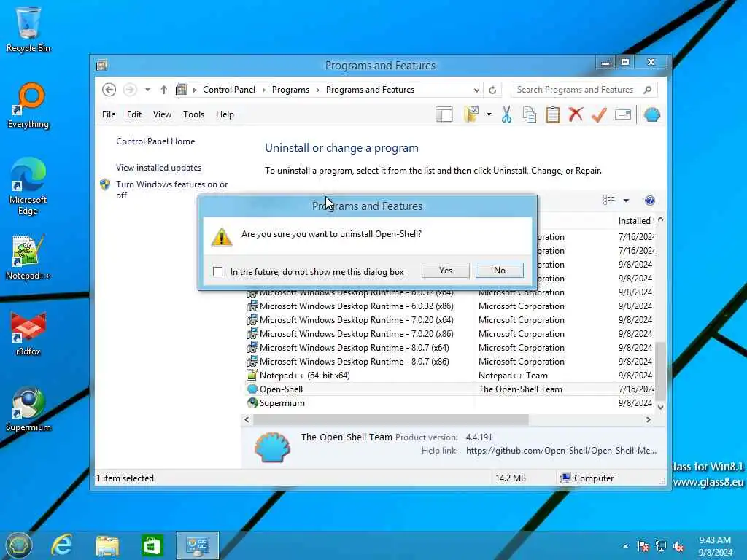Click the Open-Shell Start button
This screenshot has height=560, width=747.
tap(18, 545)
